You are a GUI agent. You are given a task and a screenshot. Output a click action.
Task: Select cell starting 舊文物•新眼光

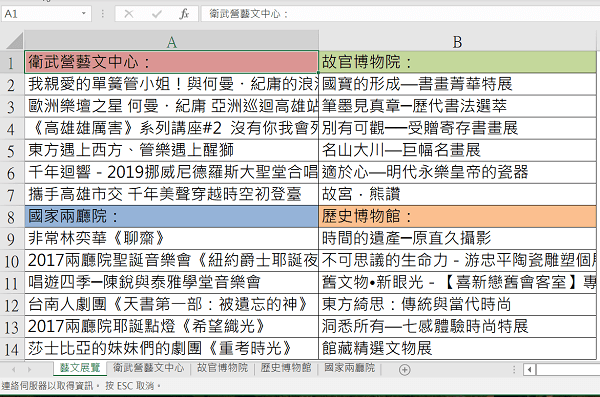pos(457,283)
